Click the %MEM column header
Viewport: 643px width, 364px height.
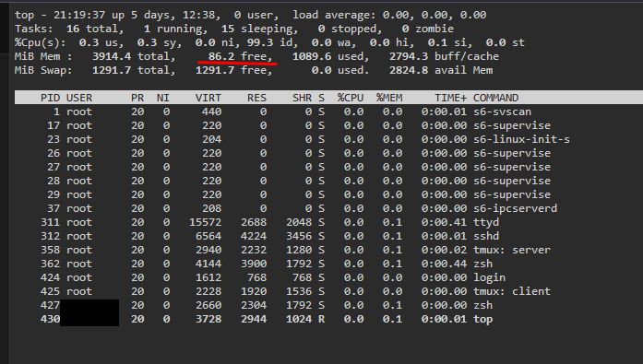(389, 98)
